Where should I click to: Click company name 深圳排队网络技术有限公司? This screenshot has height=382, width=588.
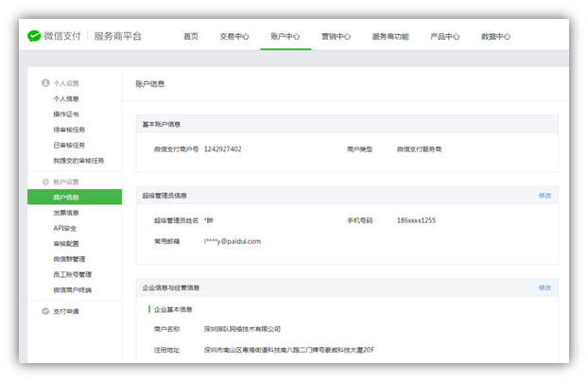(x=242, y=329)
